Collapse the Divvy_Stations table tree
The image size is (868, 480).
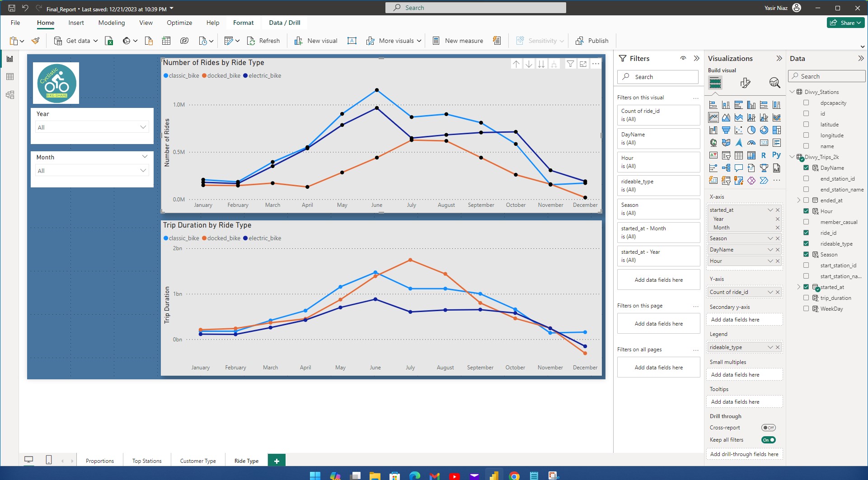pos(792,92)
